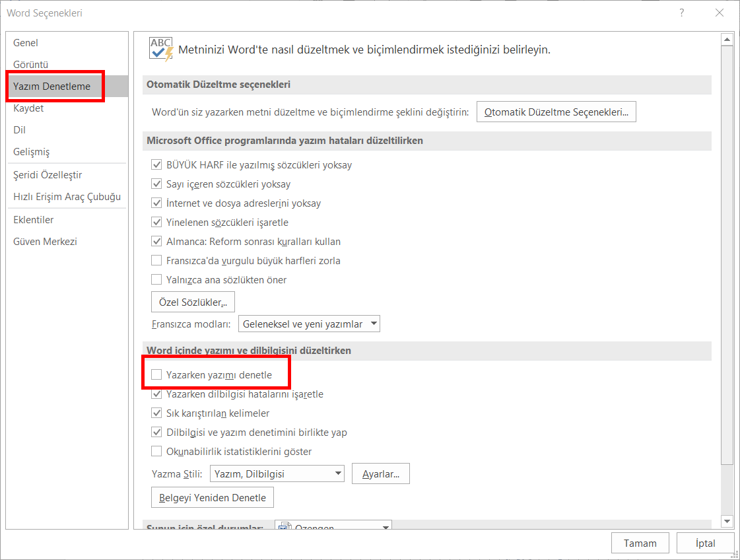Click the Özel Sözlükler button

(193, 302)
